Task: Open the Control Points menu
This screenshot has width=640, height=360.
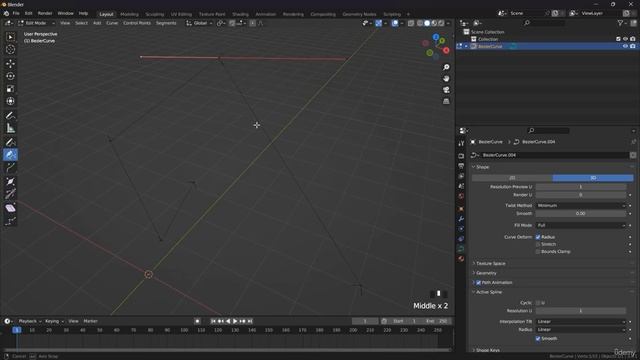Action: 137,23
